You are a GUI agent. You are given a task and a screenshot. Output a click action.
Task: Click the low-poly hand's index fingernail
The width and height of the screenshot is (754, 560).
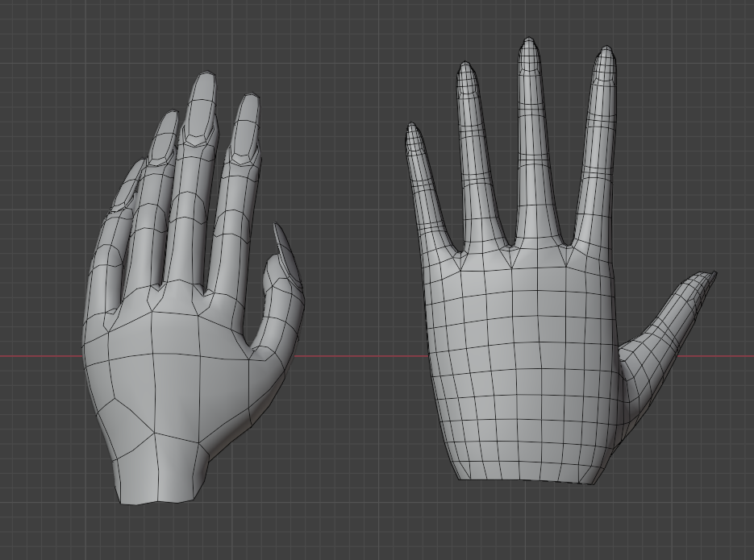point(244,127)
